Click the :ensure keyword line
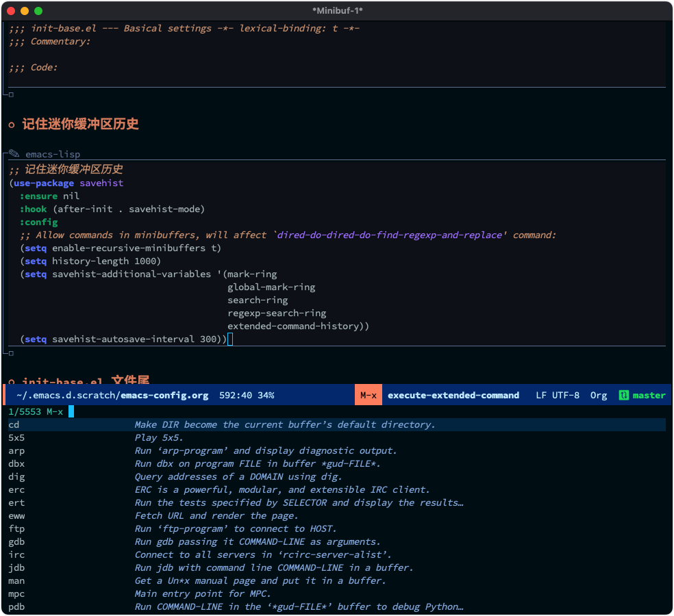674x616 pixels. tap(49, 196)
